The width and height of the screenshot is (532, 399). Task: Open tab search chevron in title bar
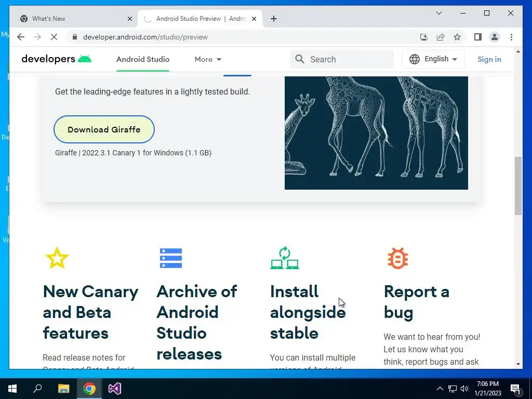[x=438, y=13]
